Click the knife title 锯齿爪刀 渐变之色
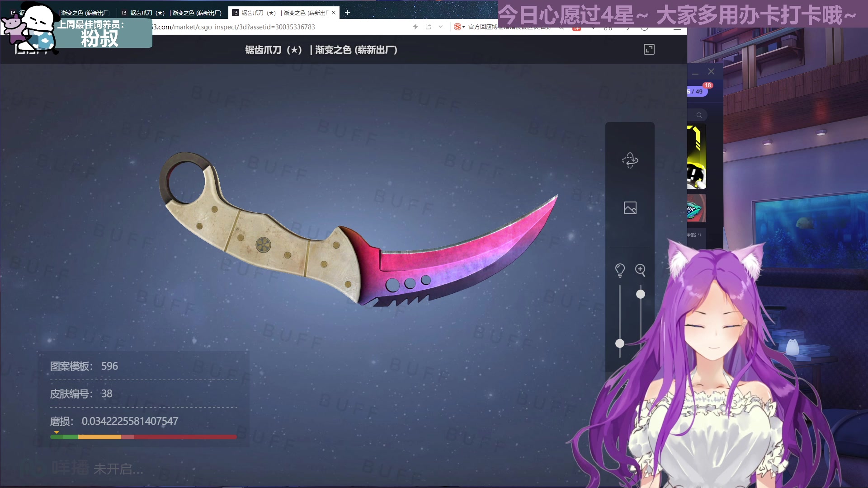The height and width of the screenshot is (488, 868). tap(321, 50)
